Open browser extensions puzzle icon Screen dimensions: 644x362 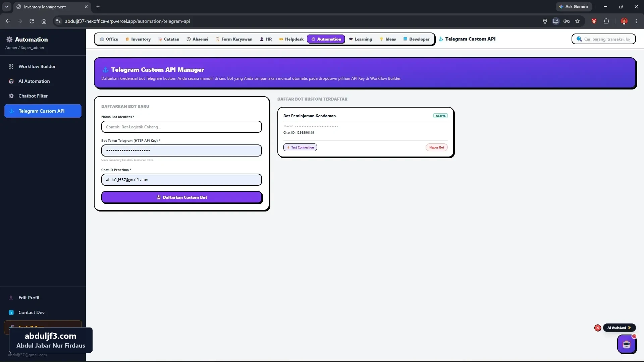(606, 21)
